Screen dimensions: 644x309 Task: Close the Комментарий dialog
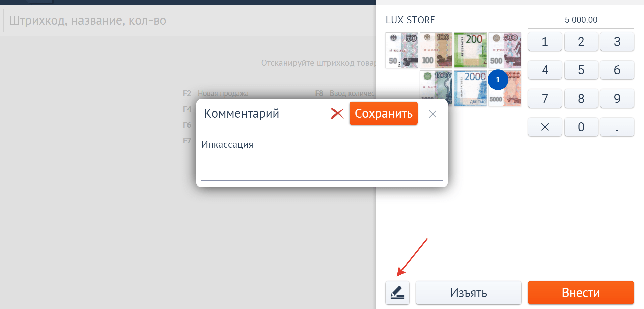tap(432, 114)
